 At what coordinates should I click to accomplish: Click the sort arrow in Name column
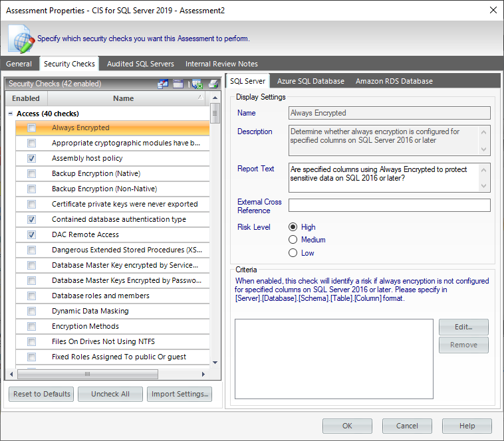[201, 98]
